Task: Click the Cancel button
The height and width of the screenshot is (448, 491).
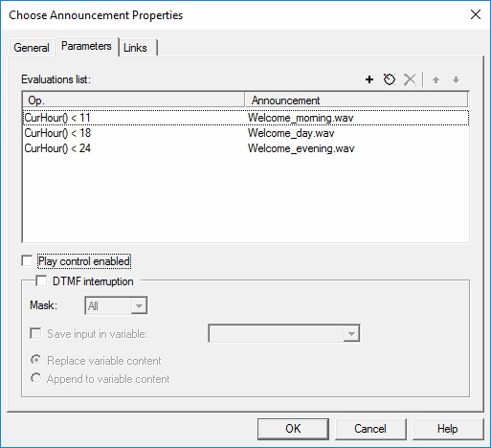Action: [370, 429]
